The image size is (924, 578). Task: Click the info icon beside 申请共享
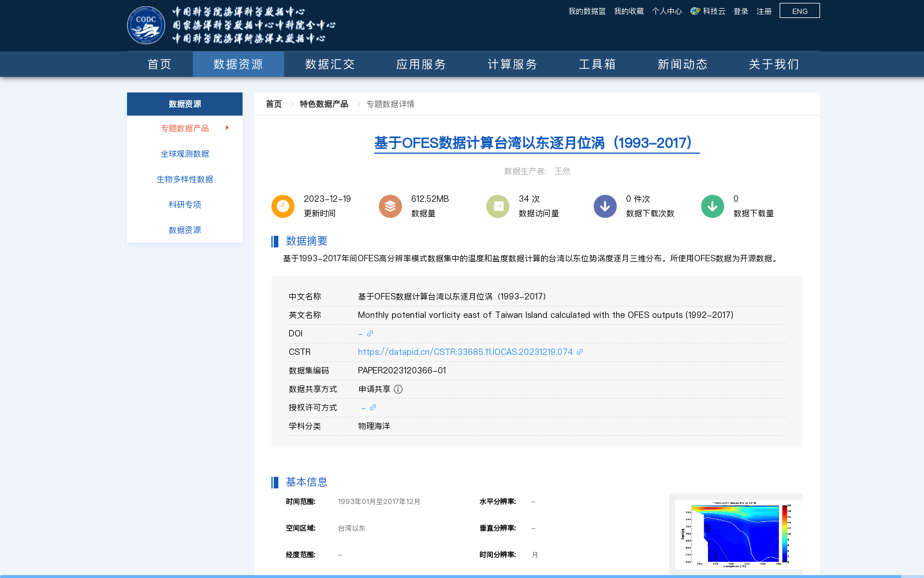(398, 389)
